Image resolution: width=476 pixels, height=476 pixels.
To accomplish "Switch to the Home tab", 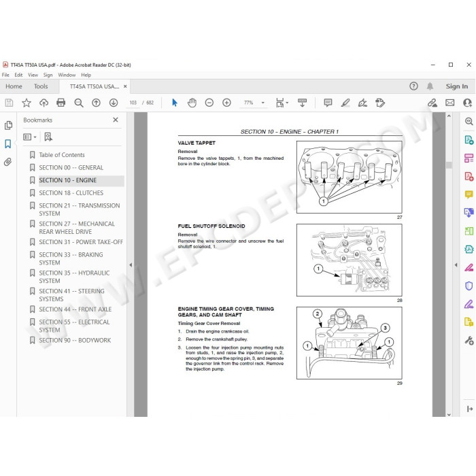I will [14, 86].
